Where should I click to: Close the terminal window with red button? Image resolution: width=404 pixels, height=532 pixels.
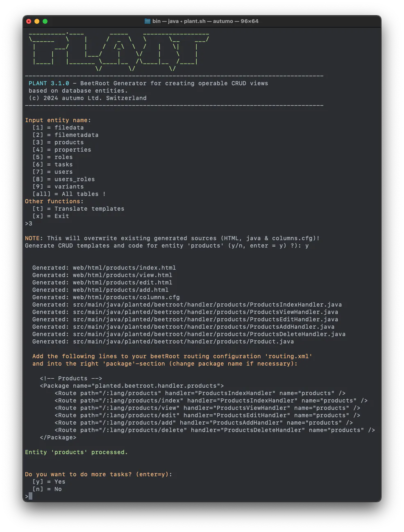pos(29,21)
